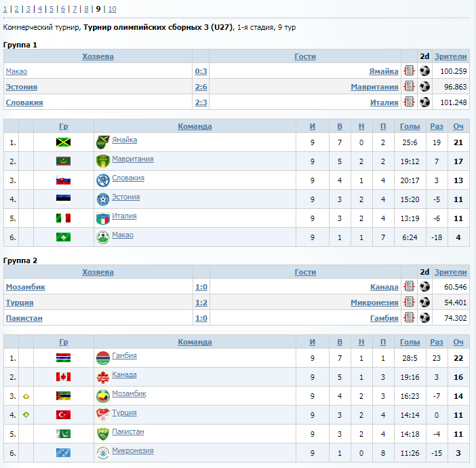
Task: Open match report icon for Турция vs Микронезия
Action: [409, 302]
